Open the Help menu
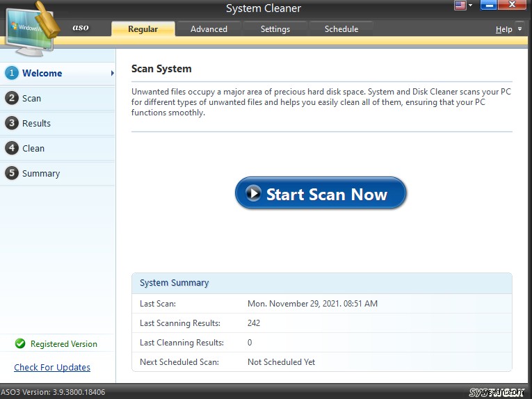The height and width of the screenshot is (399, 532). pos(507,29)
